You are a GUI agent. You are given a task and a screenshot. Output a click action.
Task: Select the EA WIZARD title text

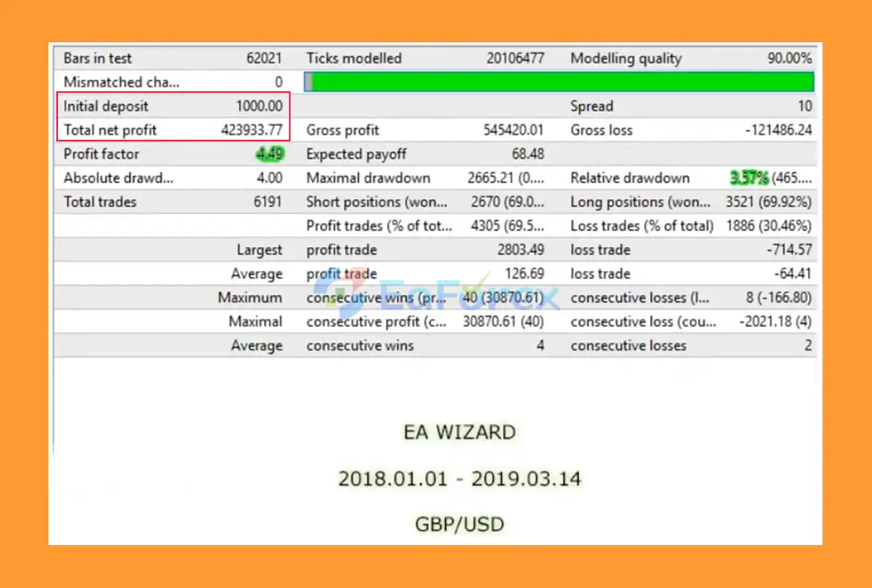459,432
